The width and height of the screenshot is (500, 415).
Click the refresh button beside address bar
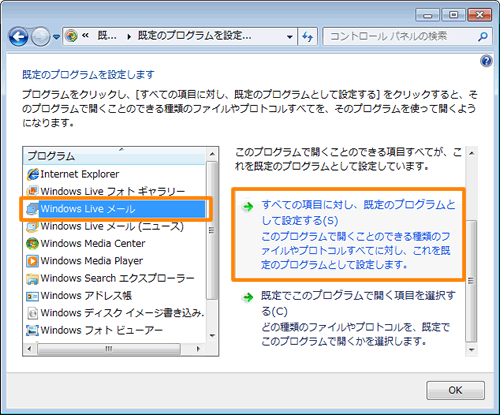[307, 36]
